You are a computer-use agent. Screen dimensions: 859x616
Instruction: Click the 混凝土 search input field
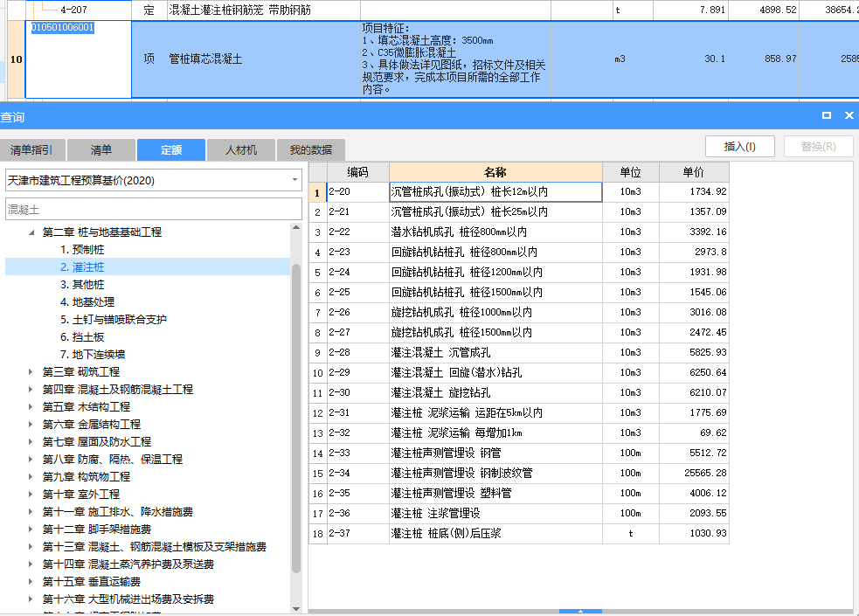[x=154, y=209]
